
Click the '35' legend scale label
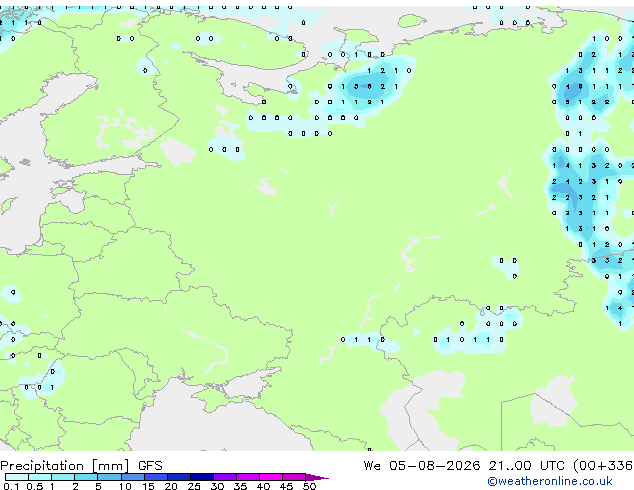[x=240, y=486]
